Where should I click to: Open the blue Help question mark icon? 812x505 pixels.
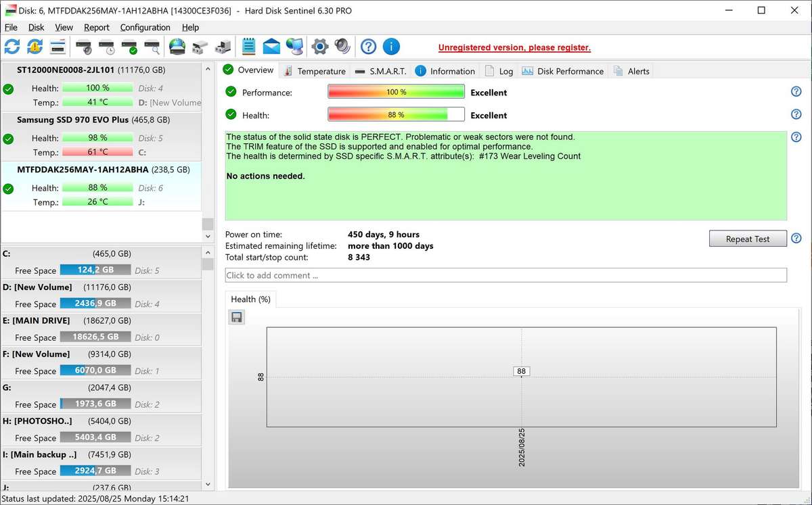[367, 46]
